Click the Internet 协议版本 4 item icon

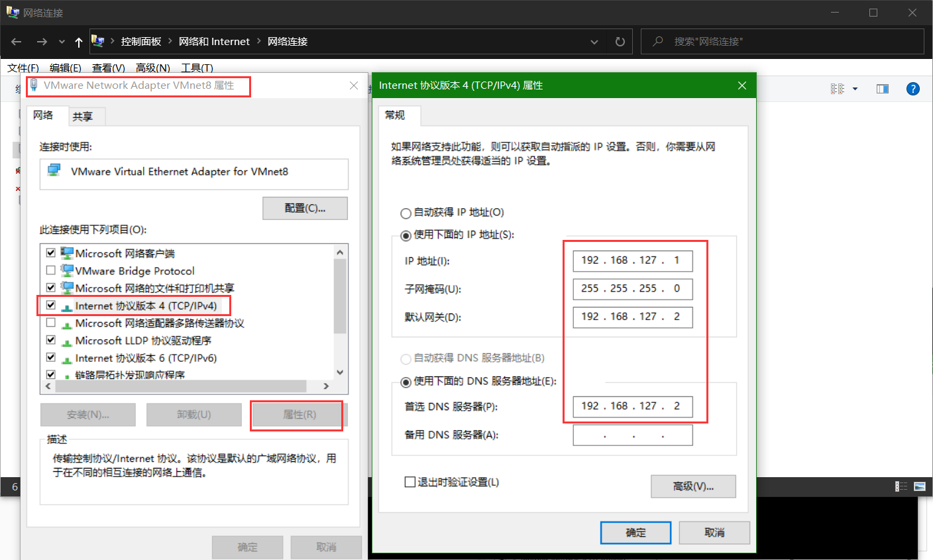tap(67, 306)
